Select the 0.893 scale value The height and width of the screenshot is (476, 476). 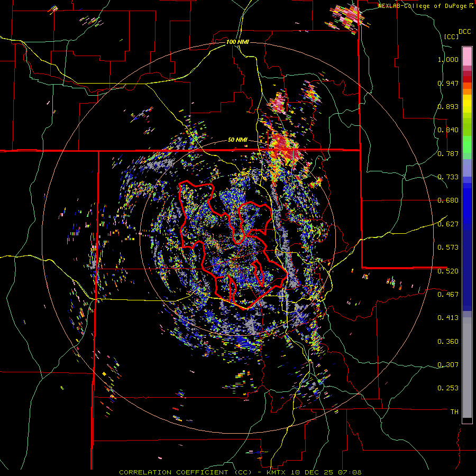coord(448,106)
